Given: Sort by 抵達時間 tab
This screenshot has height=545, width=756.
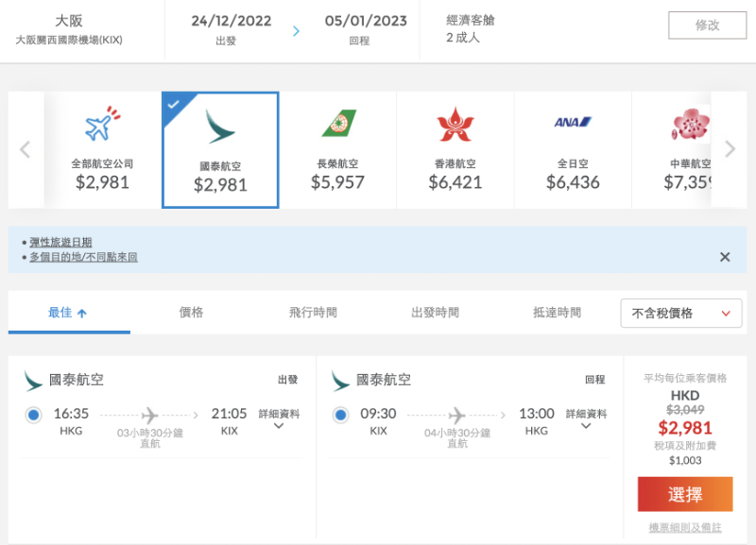Looking at the screenshot, I should click(x=557, y=313).
